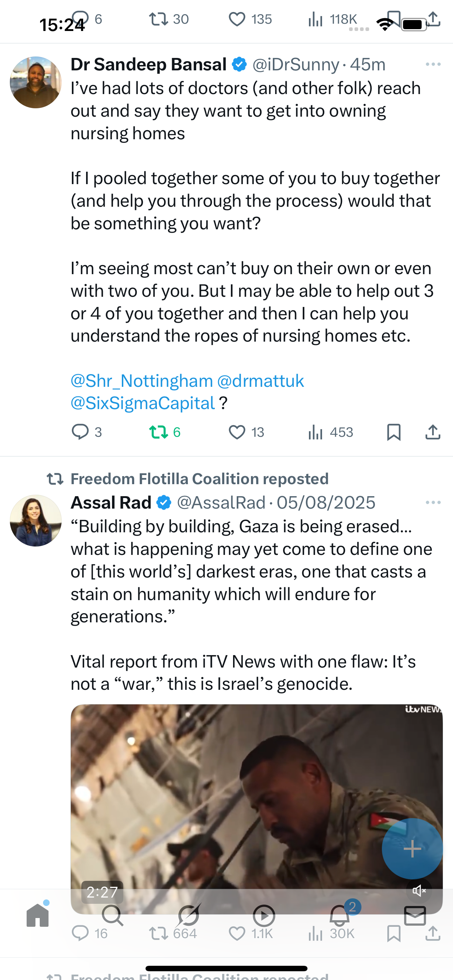
Task: Open the Grok tab in bottom bar
Action: click(x=189, y=915)
